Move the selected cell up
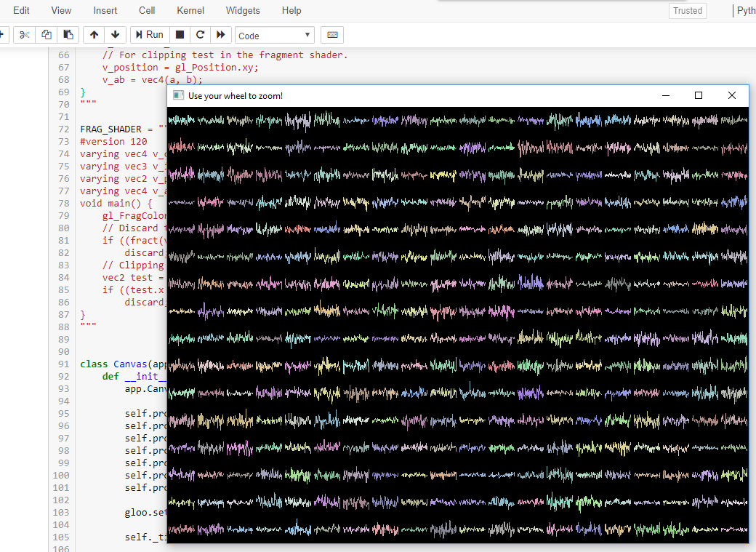The image size is (756, 552). pyautogui.click(x=94, y=34)
